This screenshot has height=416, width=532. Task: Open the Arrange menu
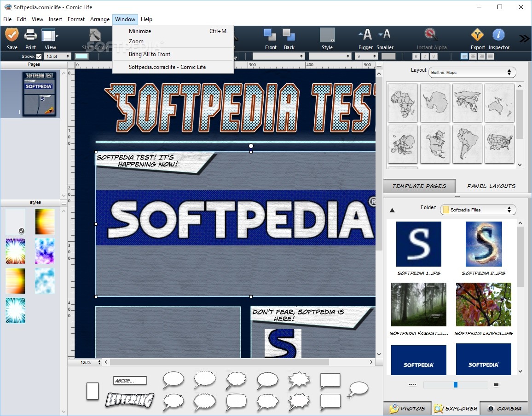point(100,19)
